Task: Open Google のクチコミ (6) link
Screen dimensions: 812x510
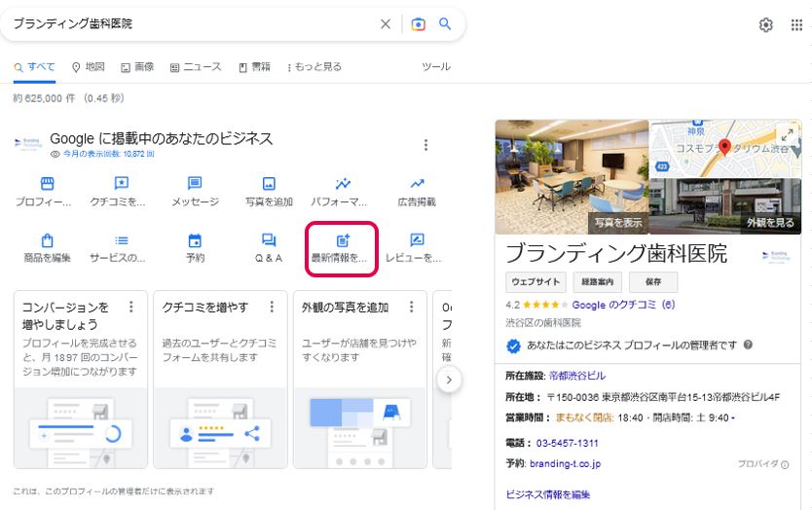Action: tap(623, 305)
